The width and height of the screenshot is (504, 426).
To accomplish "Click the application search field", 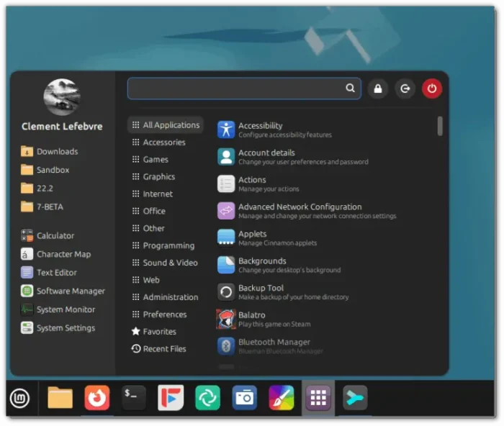I will tap(236, 89).
